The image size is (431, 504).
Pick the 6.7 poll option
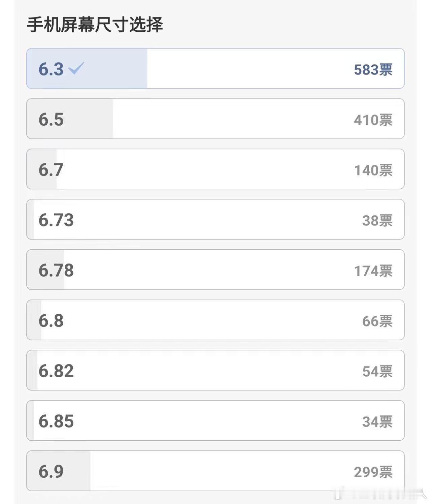[x=215, y=169]
